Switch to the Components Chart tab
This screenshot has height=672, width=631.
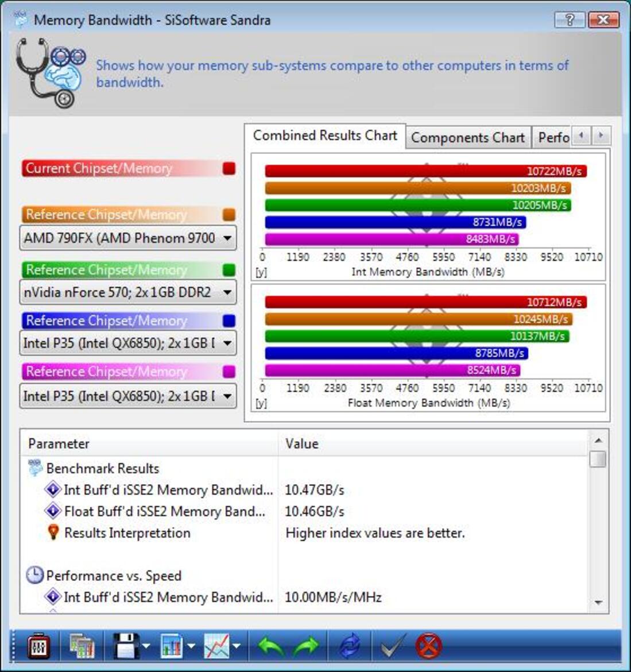point(468,138)
